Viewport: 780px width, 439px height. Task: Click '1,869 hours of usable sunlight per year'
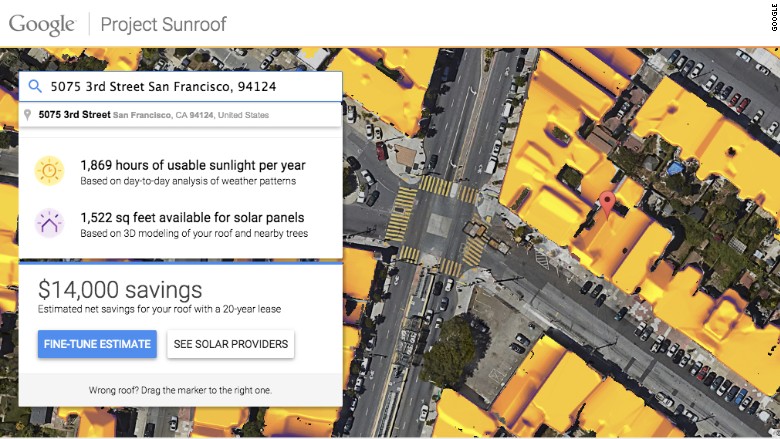(x=193, y=165)
